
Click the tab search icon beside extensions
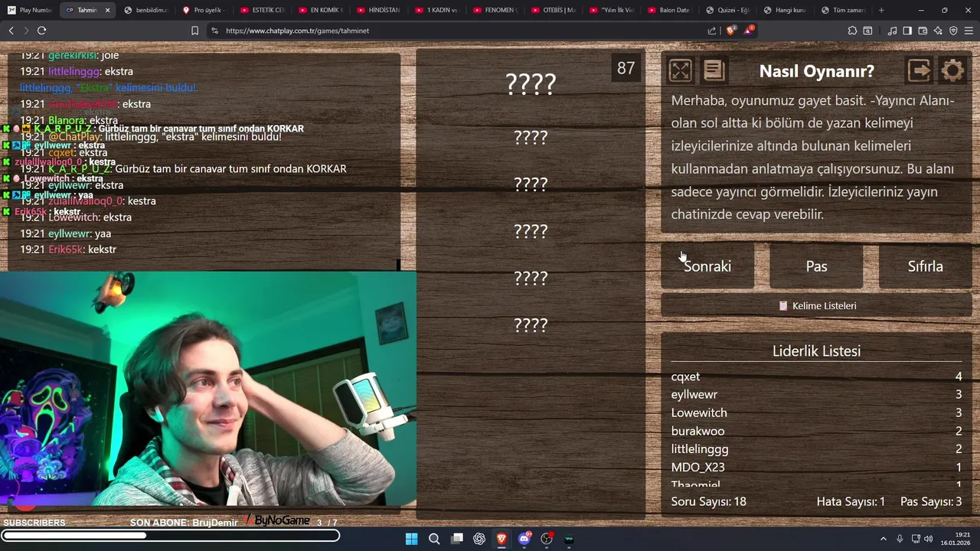(867, 31)
